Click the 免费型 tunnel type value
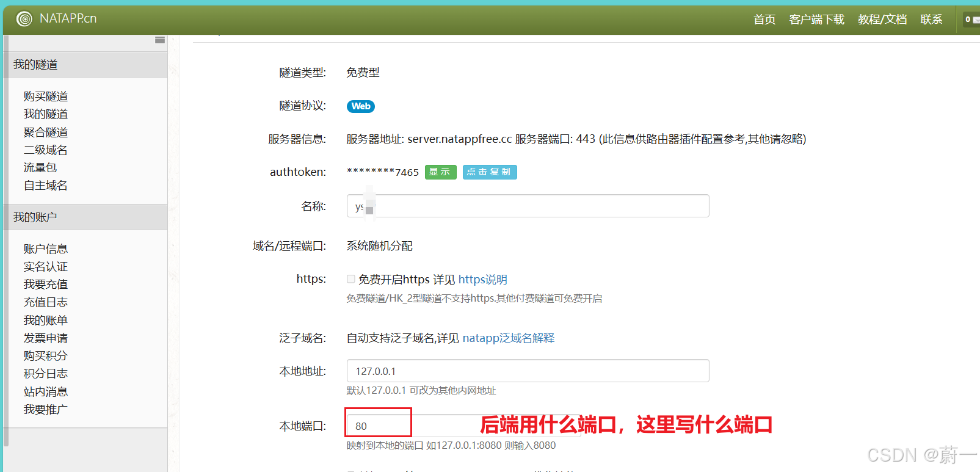This screenshot has width=980, height=472. (363, 73)
